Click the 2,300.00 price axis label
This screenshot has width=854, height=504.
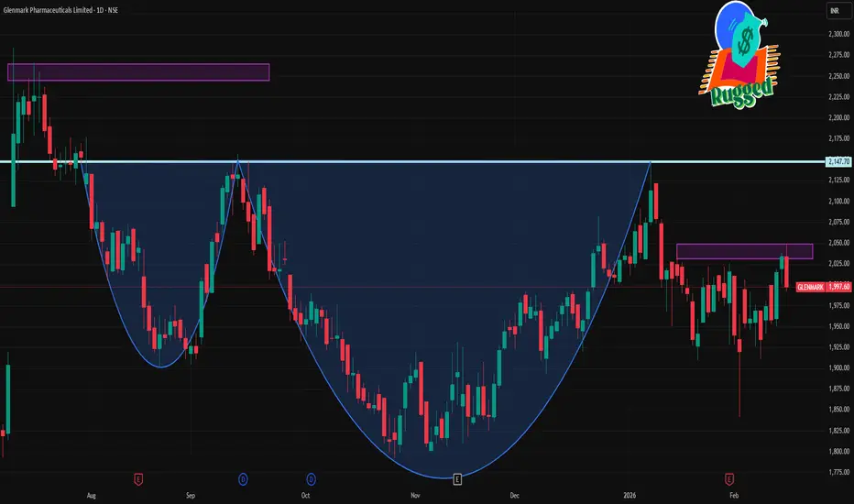pos(838,34)
